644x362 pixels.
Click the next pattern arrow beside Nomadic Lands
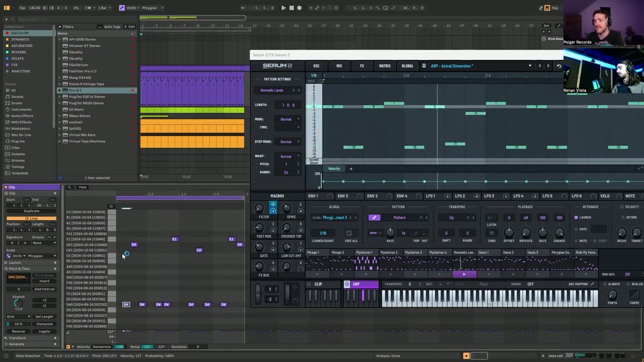pyautogui.click(x=299, y=90)
